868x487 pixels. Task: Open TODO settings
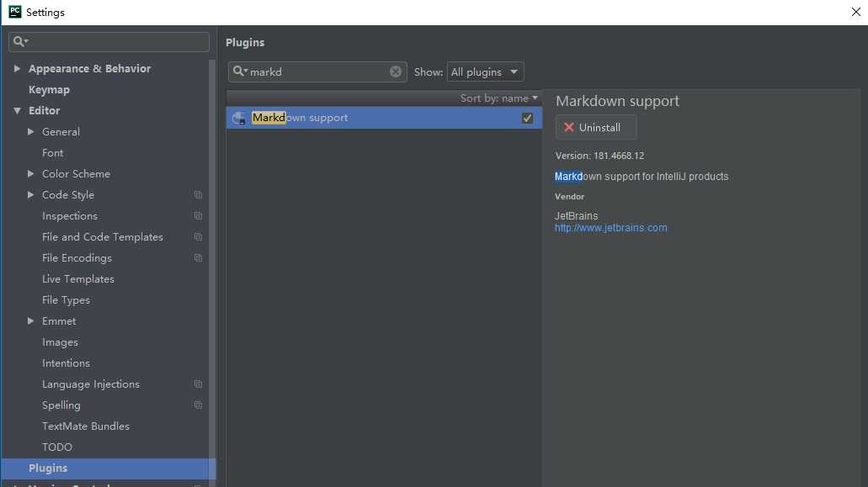coord(57,447)
